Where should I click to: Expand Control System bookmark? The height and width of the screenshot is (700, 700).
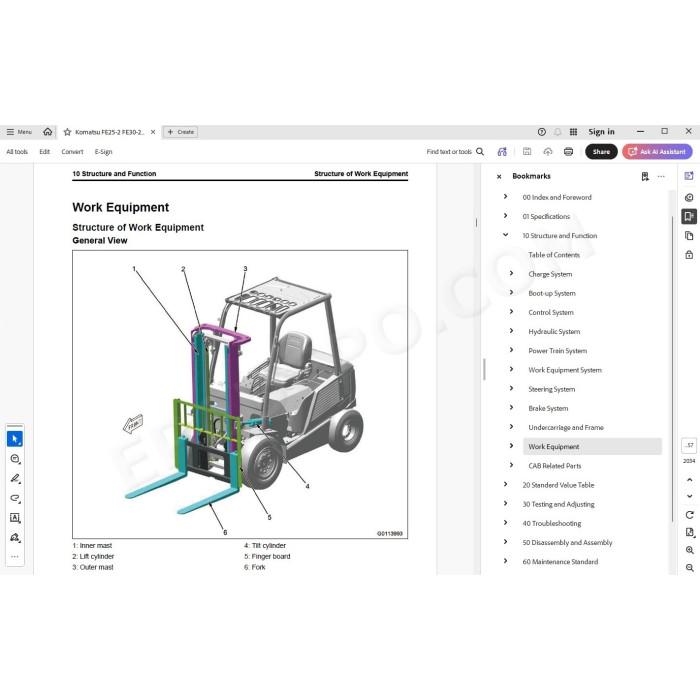tap(512, 312)
